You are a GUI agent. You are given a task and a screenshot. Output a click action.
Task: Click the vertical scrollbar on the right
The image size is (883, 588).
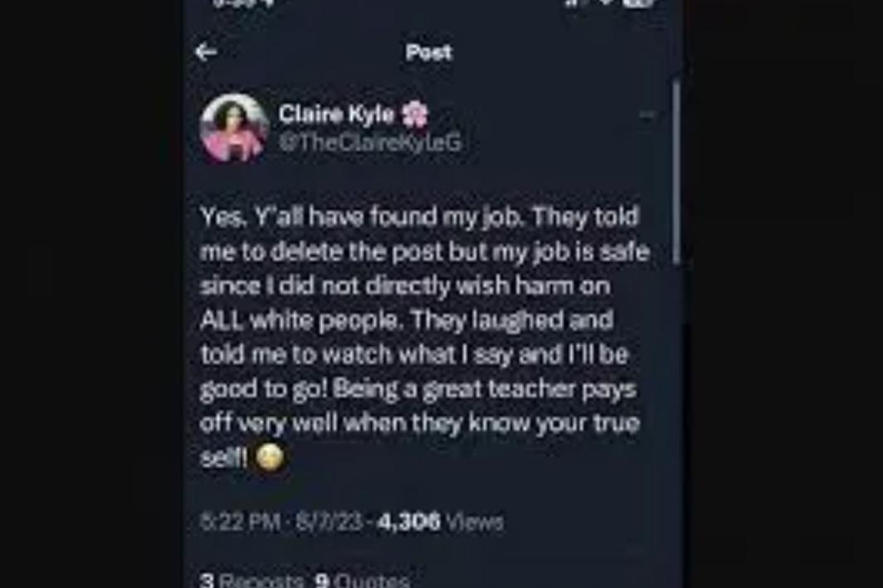677,172
